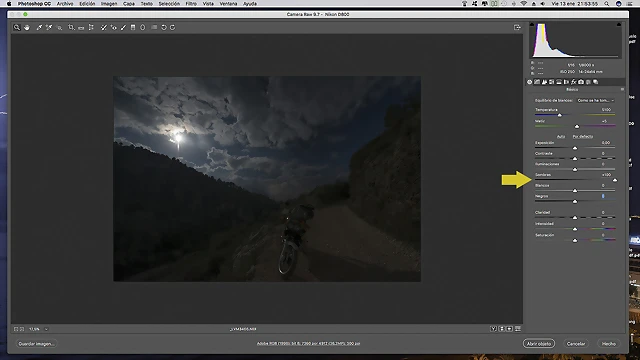
Task: Open the Capa menu
Action: click(x=129, y=4)
